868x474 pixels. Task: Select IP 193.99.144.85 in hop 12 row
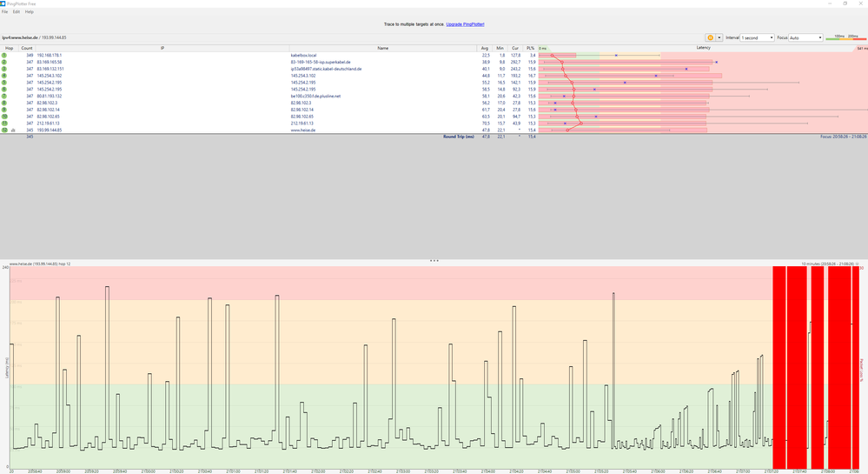pyautogui.click(x=50, y=130)
